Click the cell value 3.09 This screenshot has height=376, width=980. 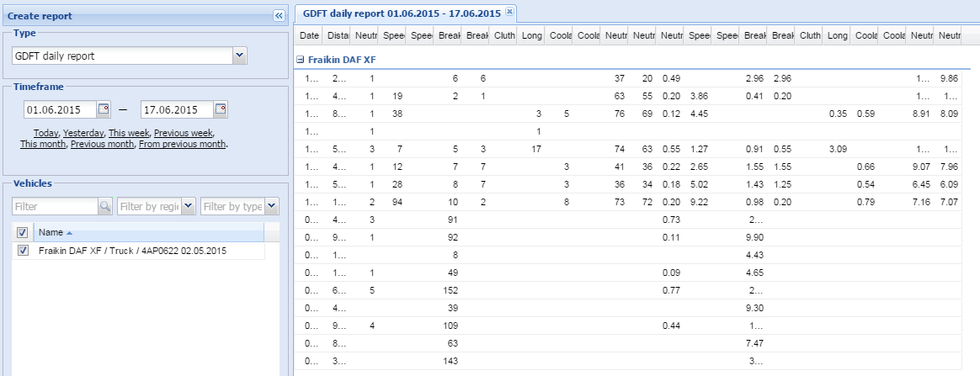click(x=838, y=149)
